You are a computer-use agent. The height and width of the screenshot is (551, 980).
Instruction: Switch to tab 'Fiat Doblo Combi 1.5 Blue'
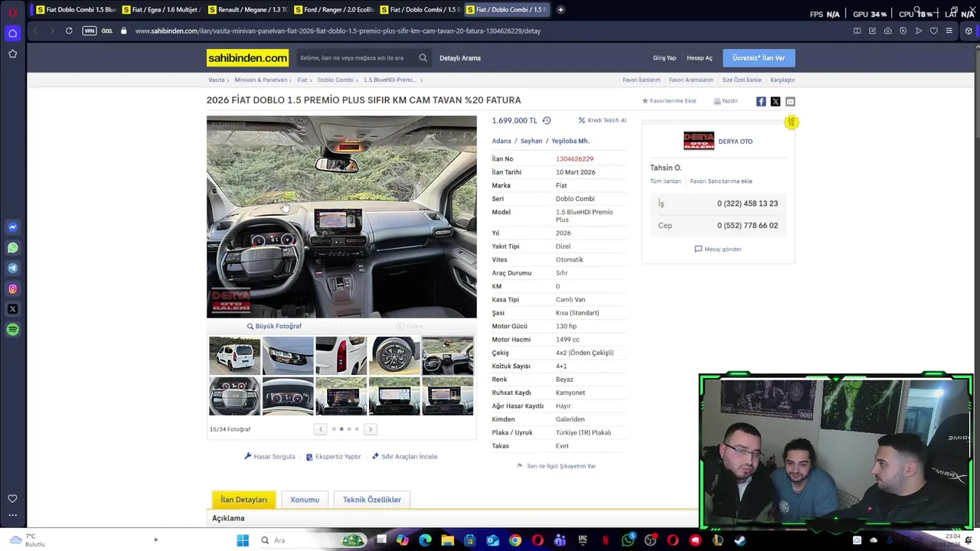[76, 9]
